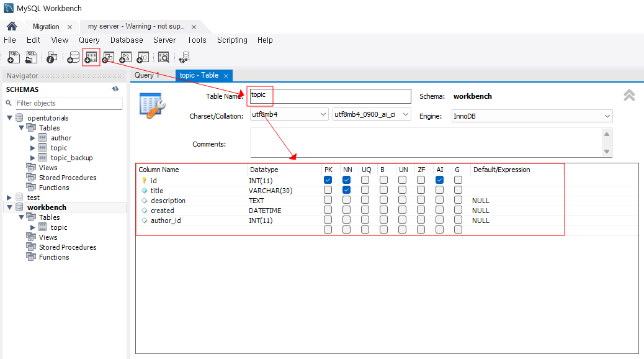Viewport: 644px width, 359px height.
Task: Click the id column primary key icon
Action: [144, 181]
